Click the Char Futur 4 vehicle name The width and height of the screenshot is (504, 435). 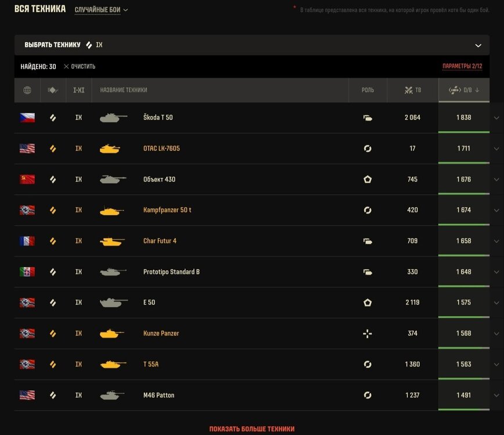coord(160,241)
